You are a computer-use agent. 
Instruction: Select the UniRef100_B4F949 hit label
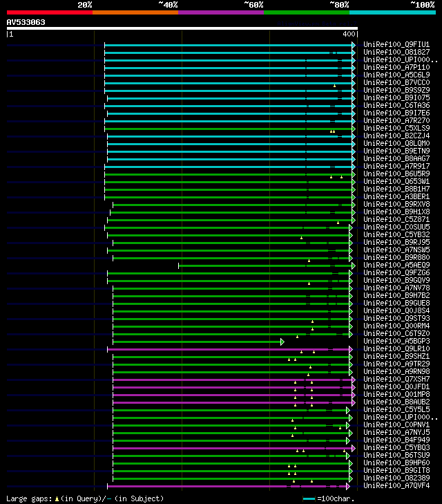tap(396, 440)
